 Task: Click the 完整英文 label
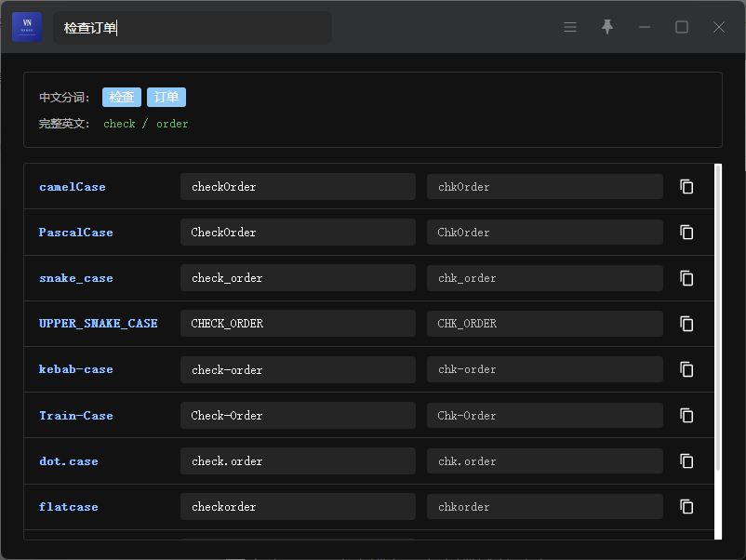[x=64, y=124]
